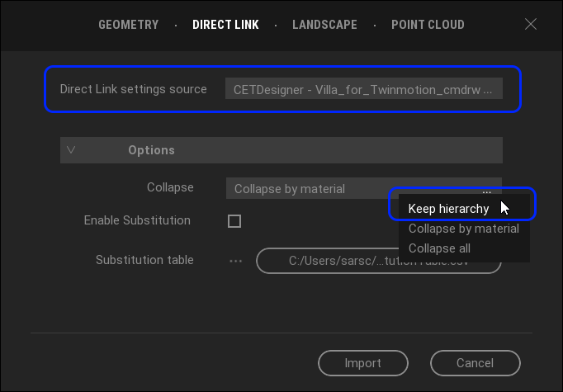Go to the Point Cloud tab
The height and width of the screenshot is (392, 563).
(428, 25)
